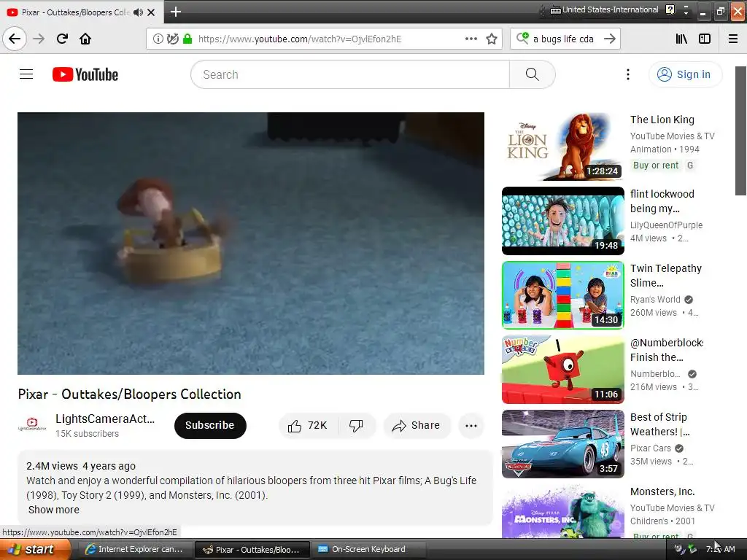Click the YouTube logo

[85, 74]
